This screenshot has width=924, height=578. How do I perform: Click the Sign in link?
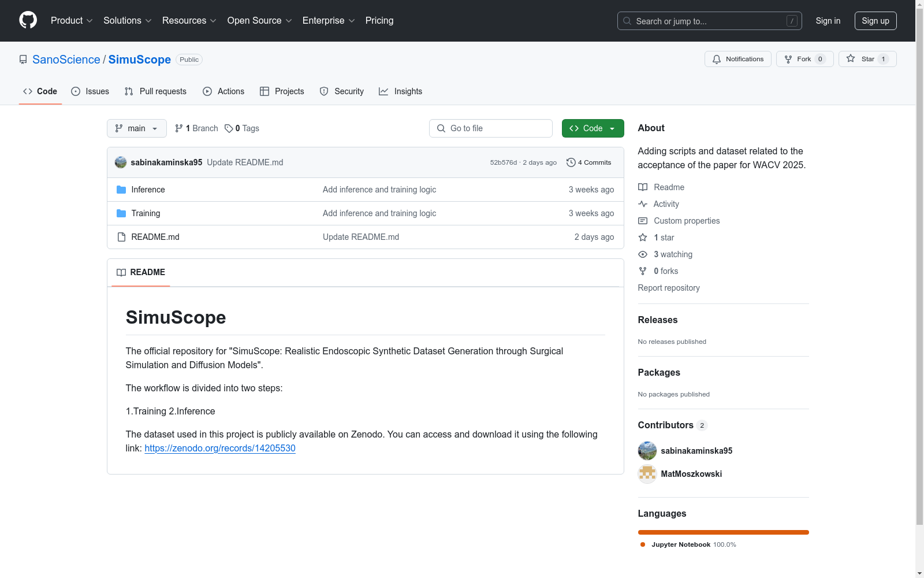click(x=828, y=21)
